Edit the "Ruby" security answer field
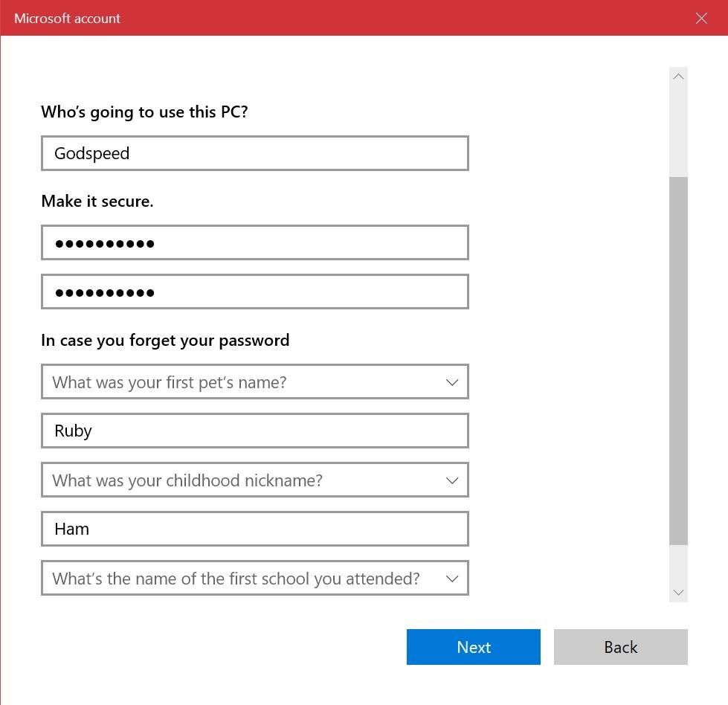The height and width of the screenshot is (705, 728). [x=255, y=431]
